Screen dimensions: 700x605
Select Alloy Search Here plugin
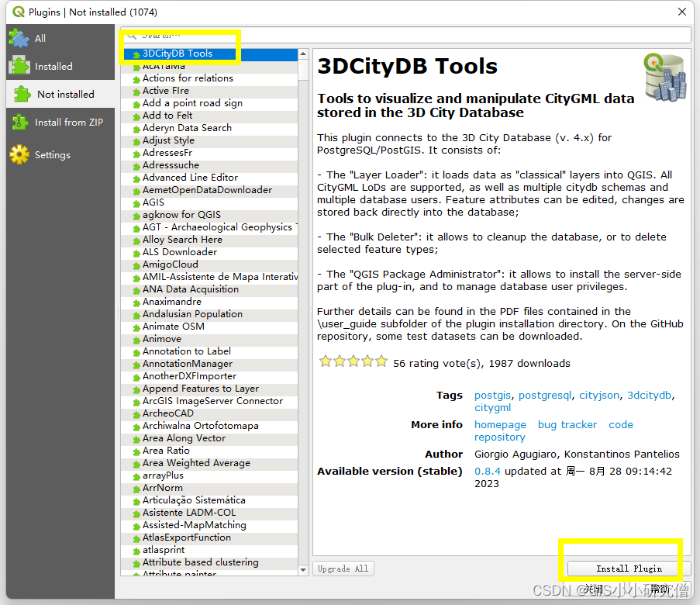pyautogui.click(x=209, y=240)
